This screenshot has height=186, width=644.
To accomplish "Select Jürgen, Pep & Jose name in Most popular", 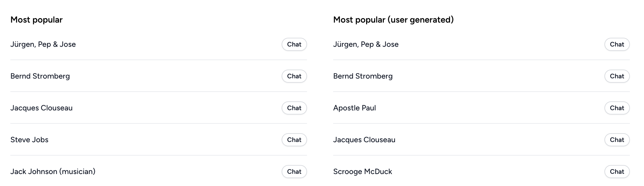I will pyautogui.click(x=43, y=44).
